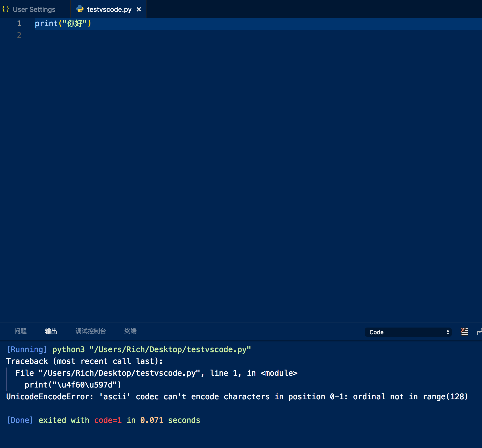Click the up-down arrows on the Code selector
The height and width of the screenshot is (448, 482).
448,332
